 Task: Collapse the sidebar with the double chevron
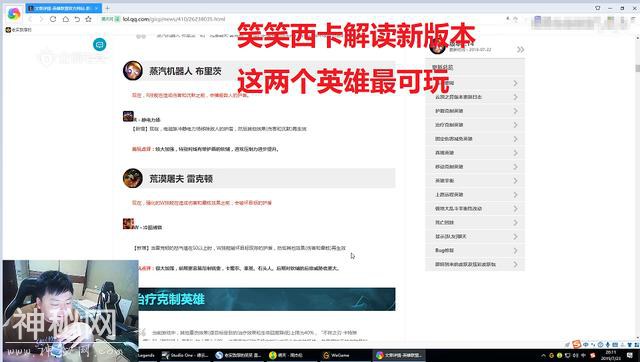point(520,50)
